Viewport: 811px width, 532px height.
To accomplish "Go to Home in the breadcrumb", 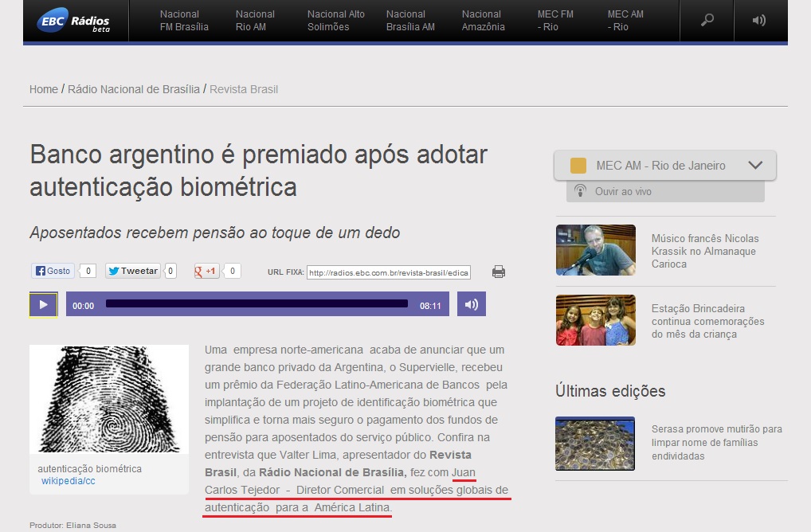I will coord(43,89).
